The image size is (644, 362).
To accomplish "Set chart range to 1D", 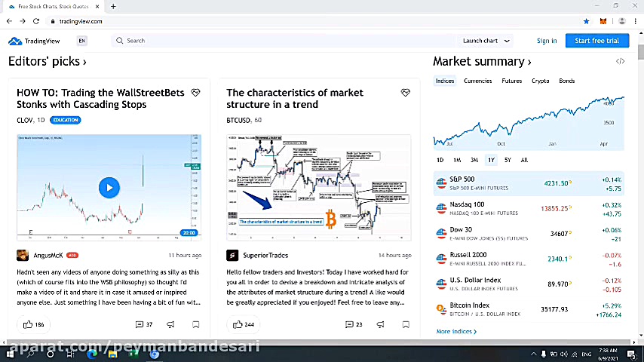I will click(x=440, y=160).
